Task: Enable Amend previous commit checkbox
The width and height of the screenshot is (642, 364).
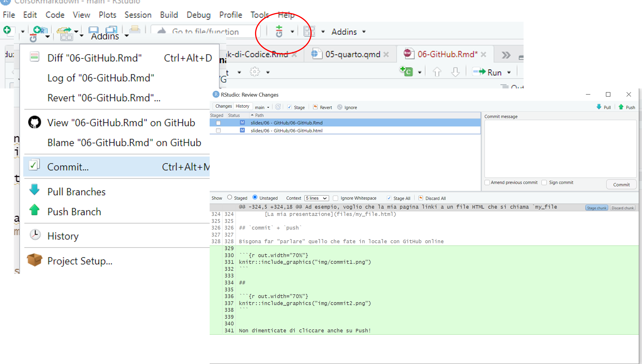Action: 487,182
